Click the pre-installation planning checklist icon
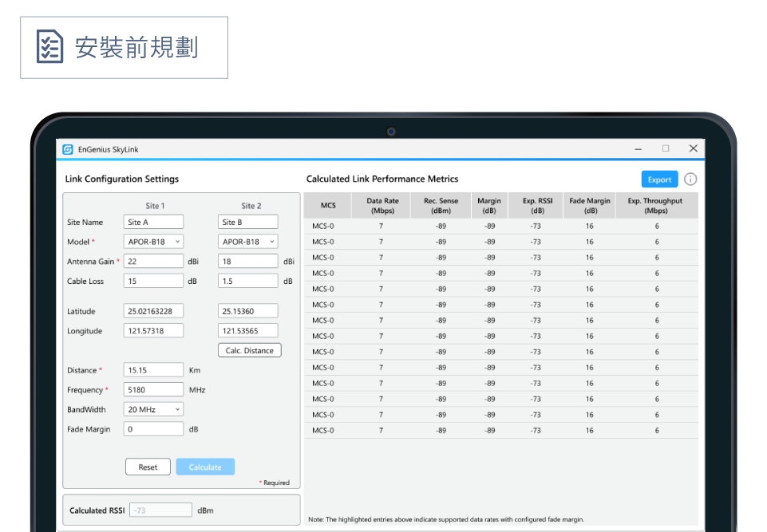 [50, 47]
